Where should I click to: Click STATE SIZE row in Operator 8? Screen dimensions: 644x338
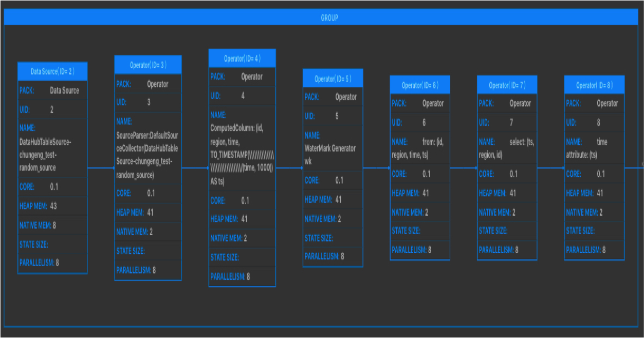(x=594, y=231)
